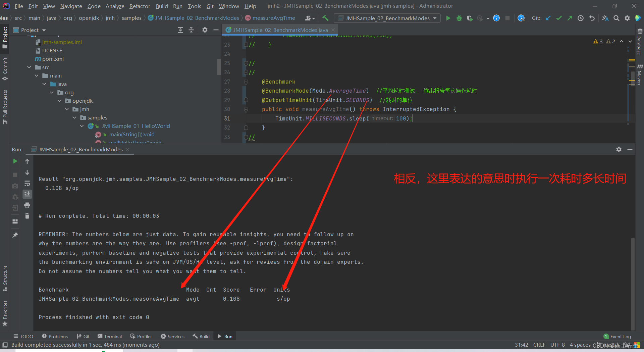The width and height of the screenshot is (644, 352).
Task: Open the user account dropdown
Action: [310, 18]
